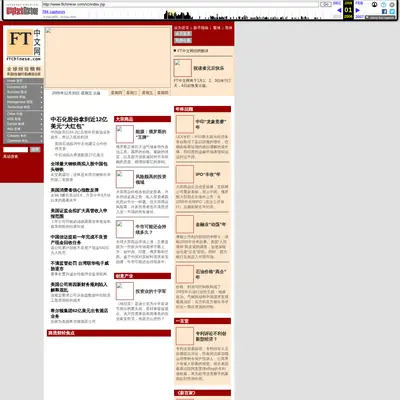Click second gray button in top-right header

click(183, 40)
